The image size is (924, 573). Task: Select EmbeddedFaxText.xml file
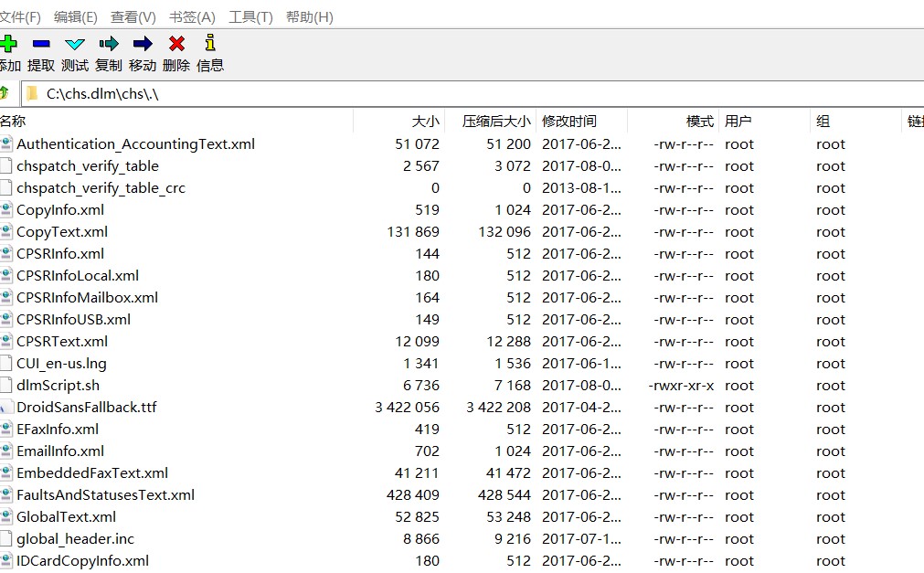[x=92, y=472]
